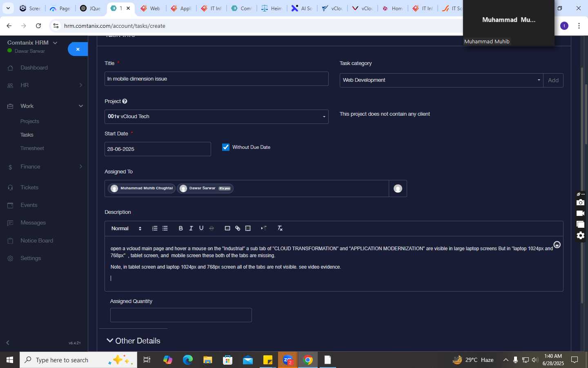This screenshot has height=368, width=588.
Task: Switch to the JQue browser tab
Action: tap(90, 8)
